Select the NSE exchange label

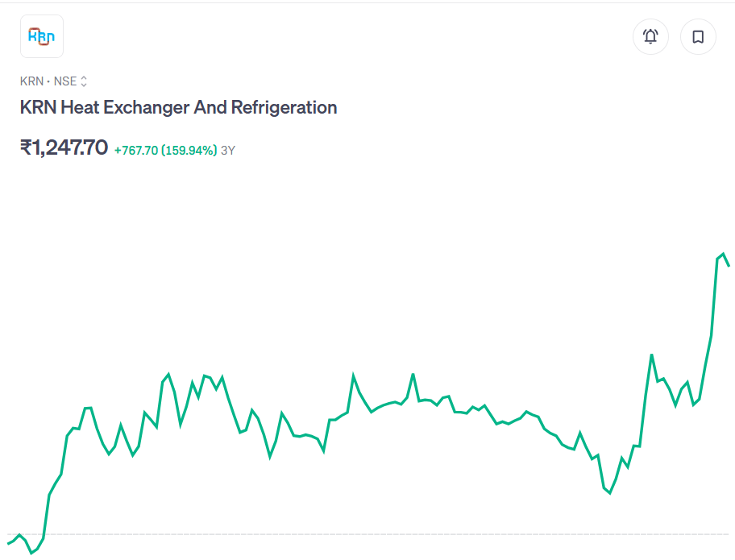65,81
